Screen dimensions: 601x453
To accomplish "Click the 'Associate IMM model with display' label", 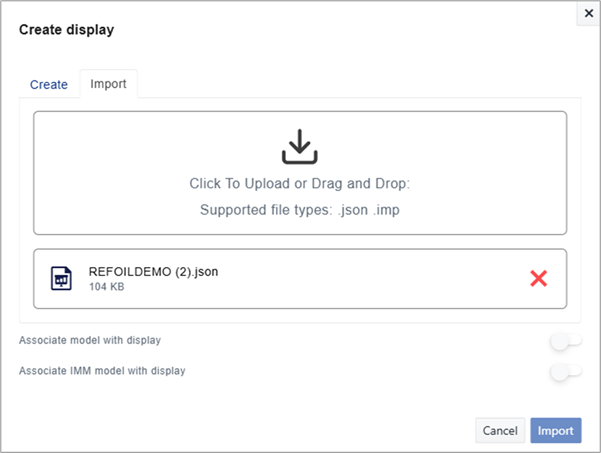I will point(102,371).
